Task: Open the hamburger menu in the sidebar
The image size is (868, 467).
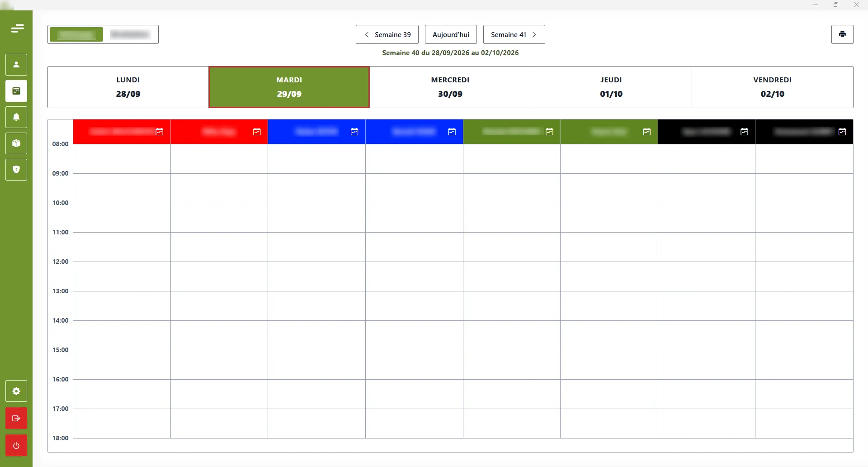Action: pyautogui.click(x=17, y=29)
